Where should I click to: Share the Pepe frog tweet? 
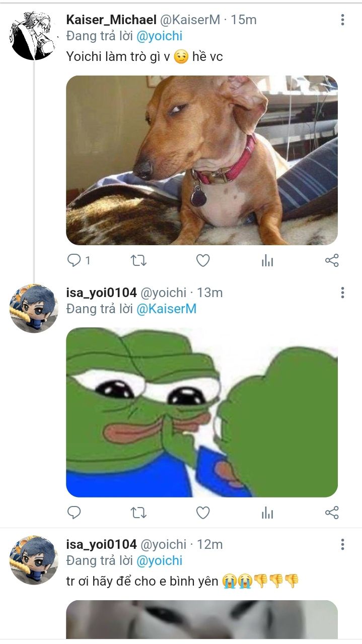point(332,513)
